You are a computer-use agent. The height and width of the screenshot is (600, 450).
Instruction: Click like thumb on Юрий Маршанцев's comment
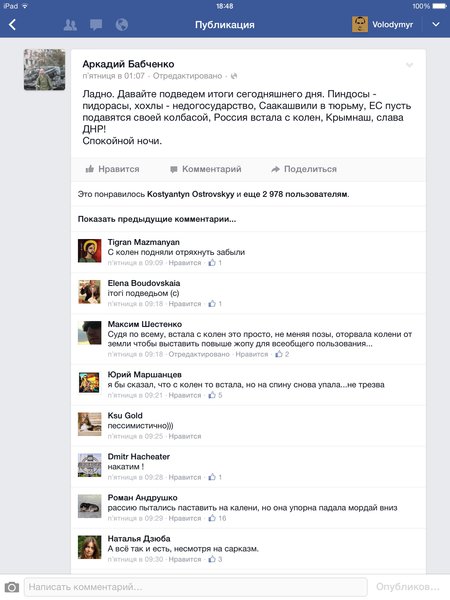point(212,395)
